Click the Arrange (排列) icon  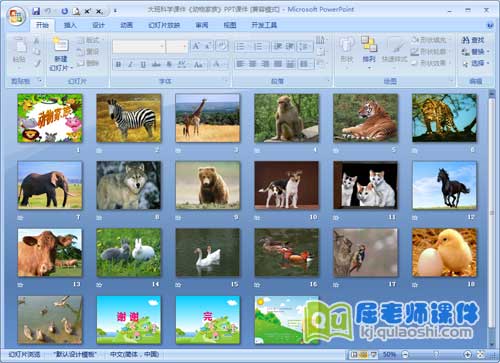(x=369, y=45)
